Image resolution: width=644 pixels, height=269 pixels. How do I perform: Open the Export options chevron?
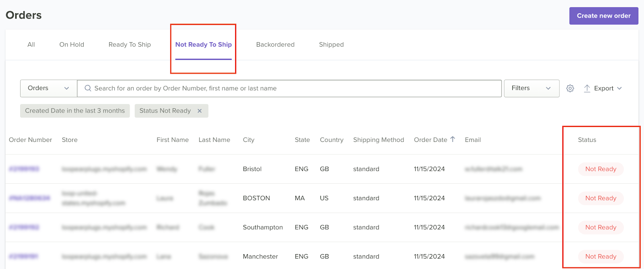click(x=619, y=88)
